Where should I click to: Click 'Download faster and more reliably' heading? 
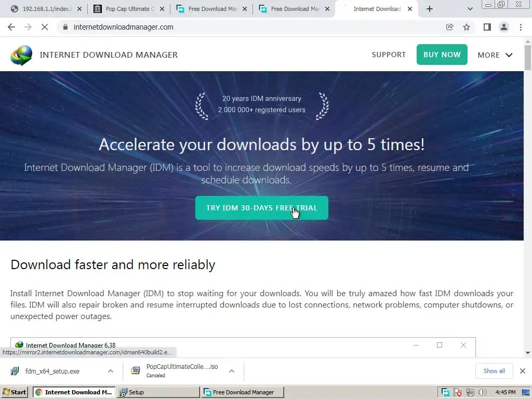pos(113,265)
